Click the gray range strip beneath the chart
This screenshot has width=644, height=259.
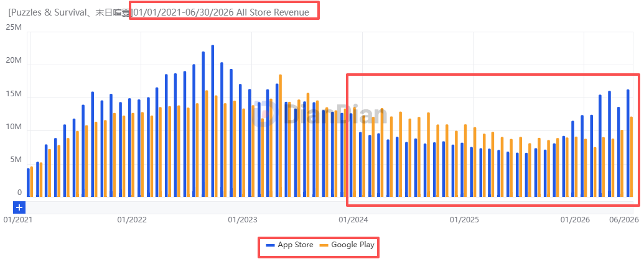(330, 207)
